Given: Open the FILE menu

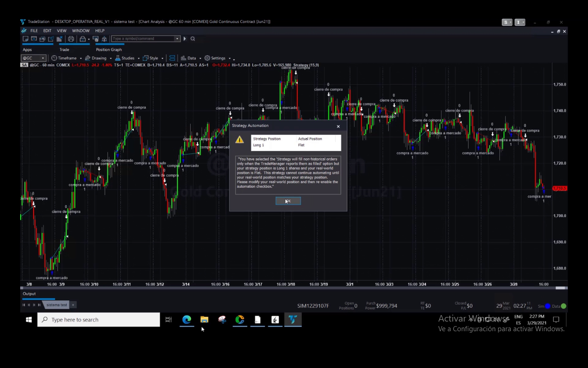Looking at the screenshot, I should coord(34,31).
